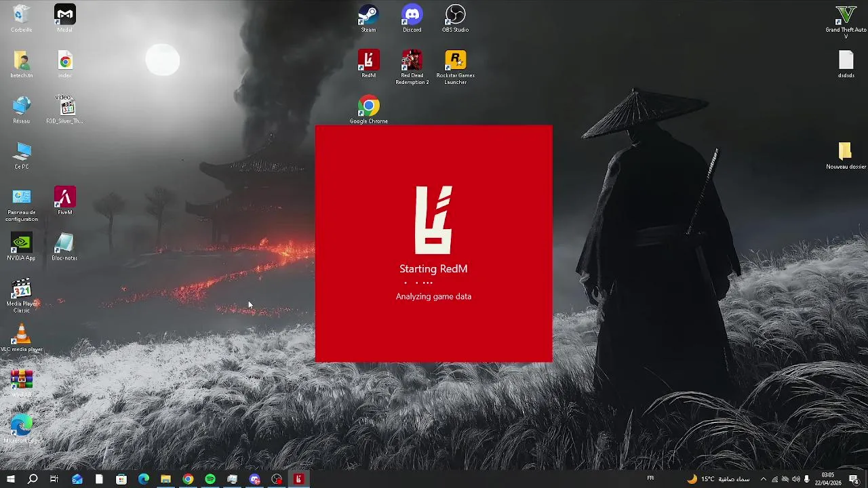Switch to Chrome in the taskbar
Image resolution: width=868 pixels, height=488 pixels.
188,479
